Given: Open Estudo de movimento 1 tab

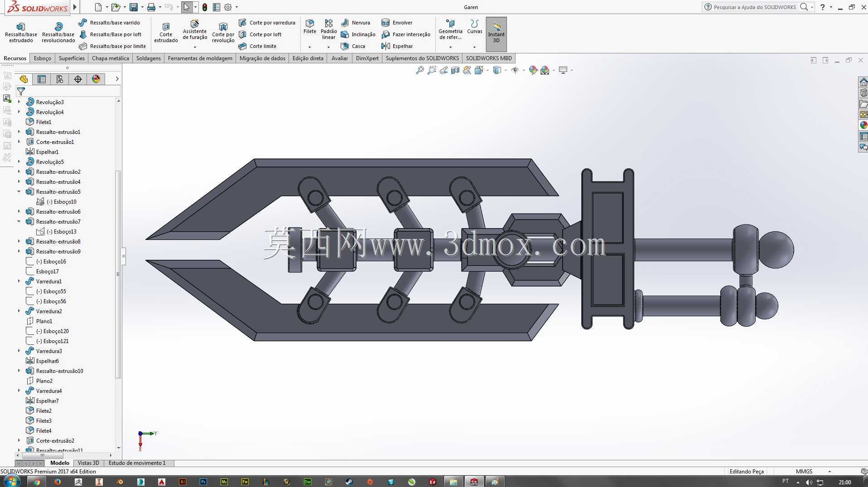Looking at the screenshot, I should pyautogui.click(x=137, y=463).
